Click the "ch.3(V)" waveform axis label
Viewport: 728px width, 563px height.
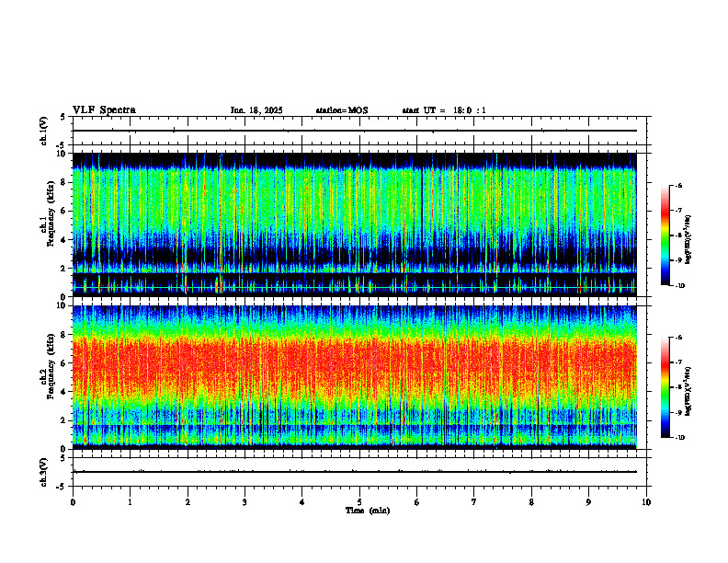(x=44, y=472)
